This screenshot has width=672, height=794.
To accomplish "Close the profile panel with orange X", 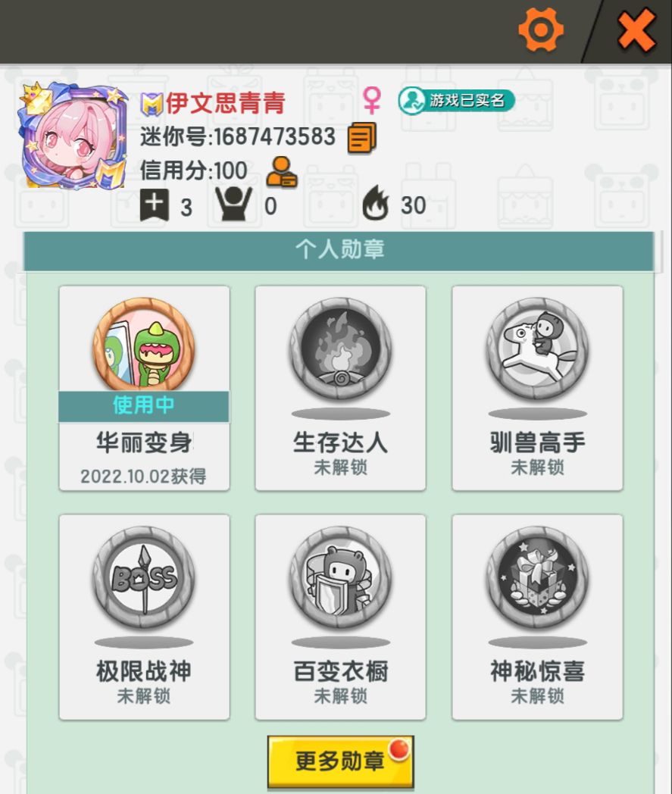I will click(636, 31).
